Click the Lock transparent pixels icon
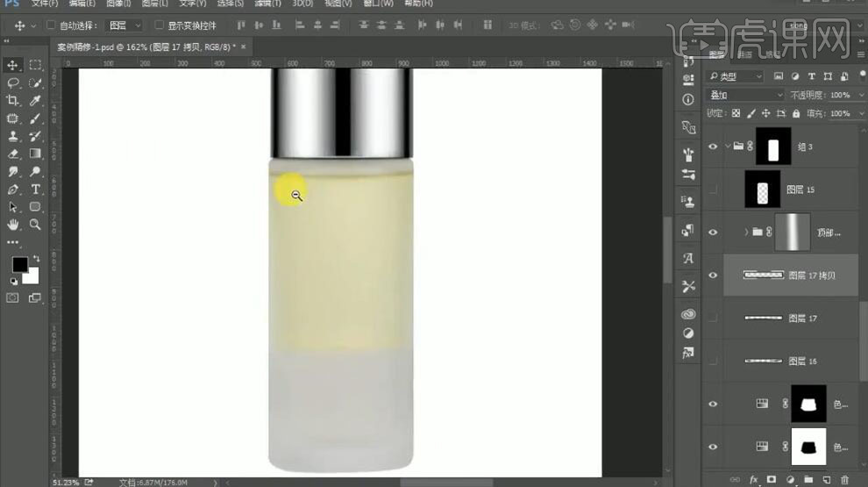Image resolution: width=868 pixels, height=487 pixels. pyautogui.click(x=736, y=113)
